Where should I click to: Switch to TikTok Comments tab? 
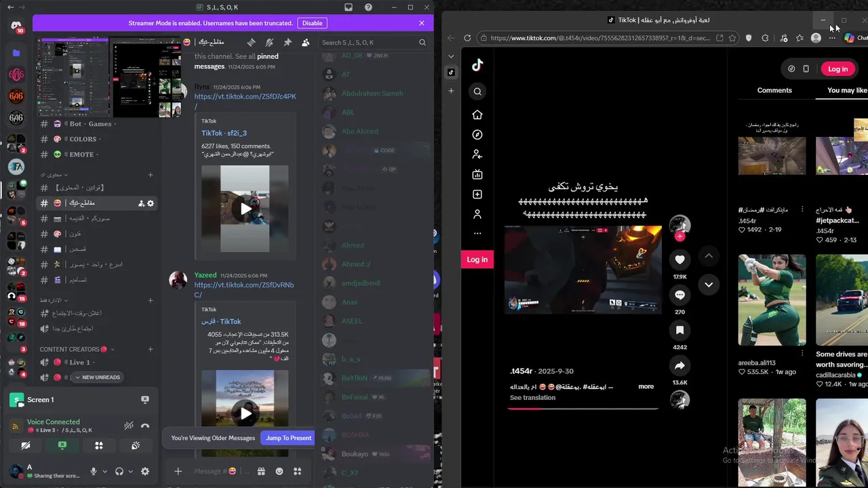[x=774, y=90]
